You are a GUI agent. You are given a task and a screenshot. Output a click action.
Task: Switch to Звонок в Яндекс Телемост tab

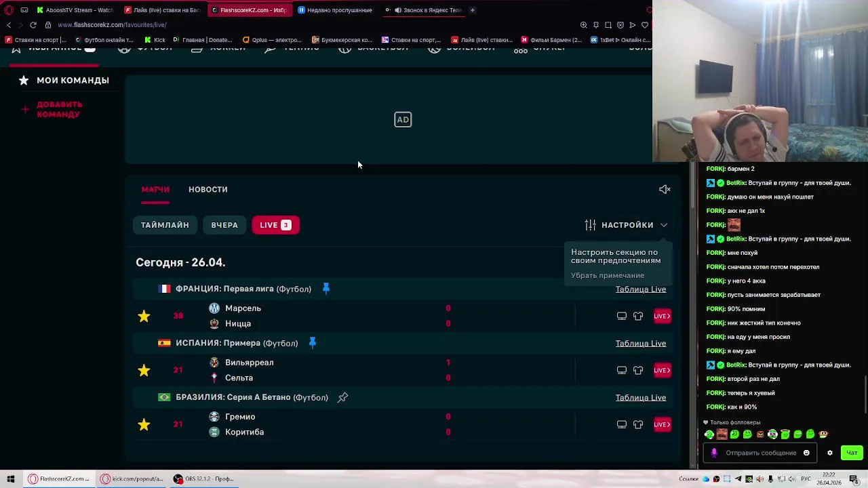point(422,10)
